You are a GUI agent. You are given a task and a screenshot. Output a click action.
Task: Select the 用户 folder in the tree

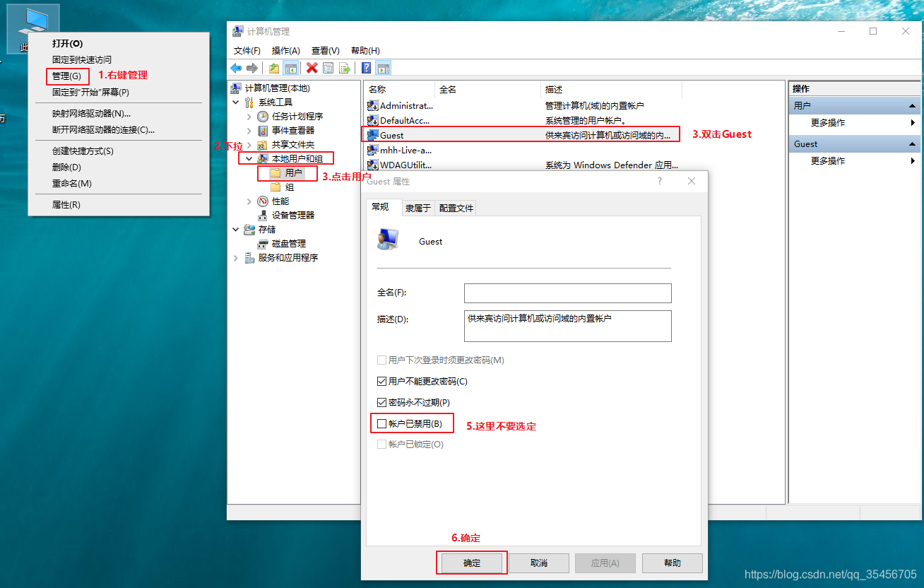point(287,173)
